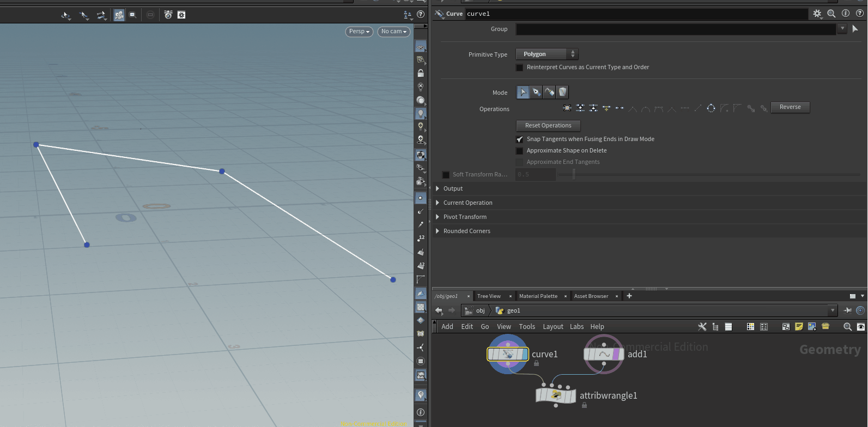Disable Snap Tangents when Fusing Ends checkbox
868x427 pixels.
520,139
